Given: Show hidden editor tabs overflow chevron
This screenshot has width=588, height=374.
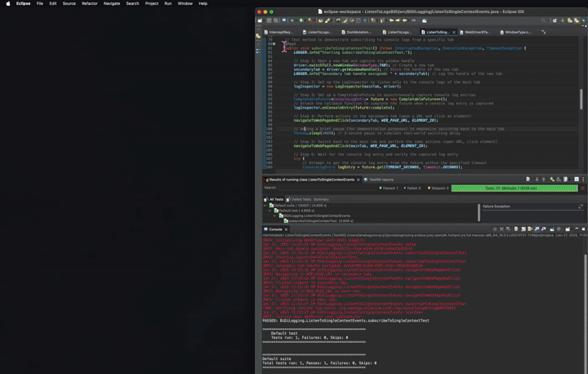Looking at the screenshot, I should 543,33.
